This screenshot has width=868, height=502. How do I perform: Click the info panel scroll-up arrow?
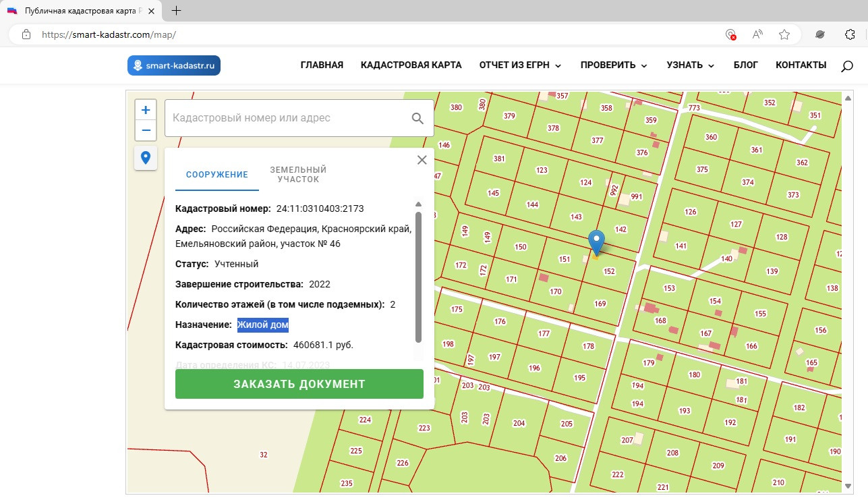point(418,204)
